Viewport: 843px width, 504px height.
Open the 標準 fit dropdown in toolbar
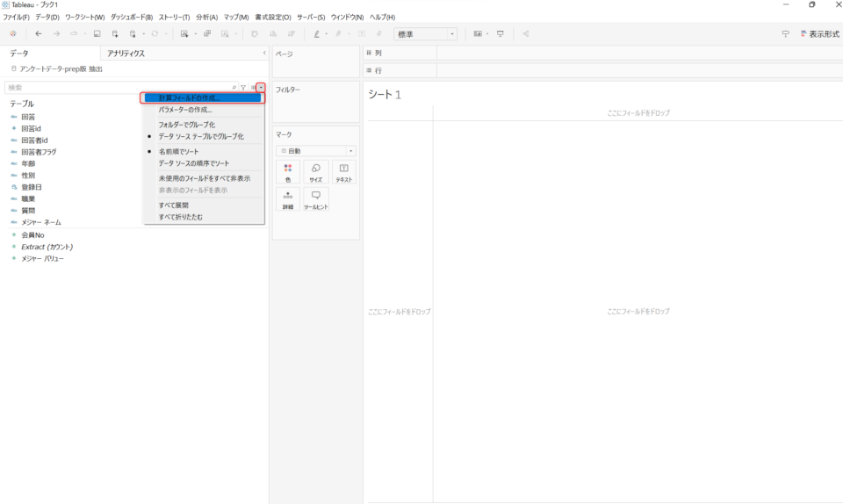(426, 34)
